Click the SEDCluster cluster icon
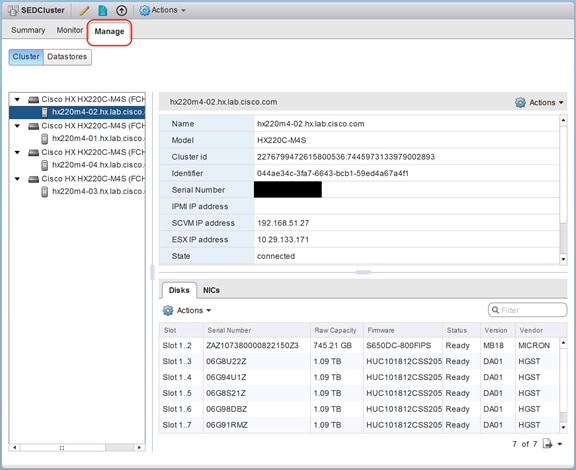The image size is (576, 470). (x=13, y=10)
